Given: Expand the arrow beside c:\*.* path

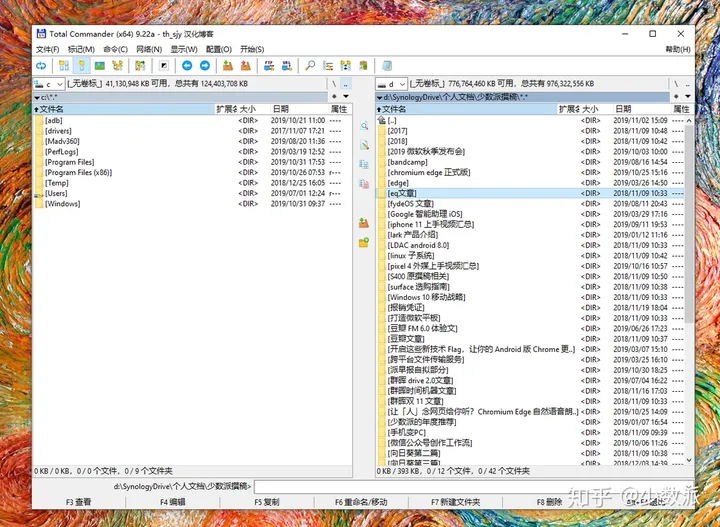Looking at the screenshot, I should coord(37,97).
